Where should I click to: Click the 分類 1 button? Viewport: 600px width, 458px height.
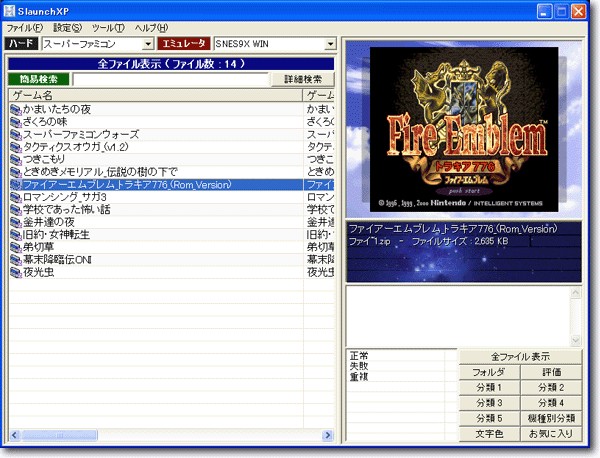[489, 388]
